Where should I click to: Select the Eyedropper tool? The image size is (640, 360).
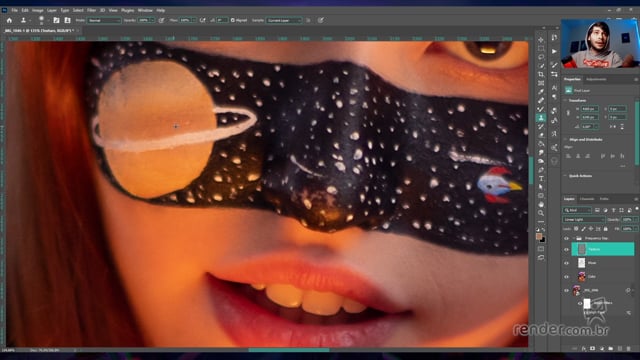[x=541, y=92]
